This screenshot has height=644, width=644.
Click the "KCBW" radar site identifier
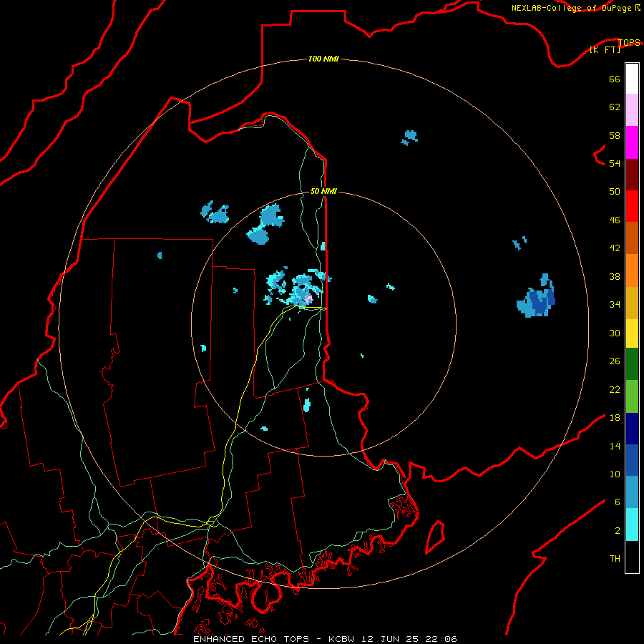[341, 639]
